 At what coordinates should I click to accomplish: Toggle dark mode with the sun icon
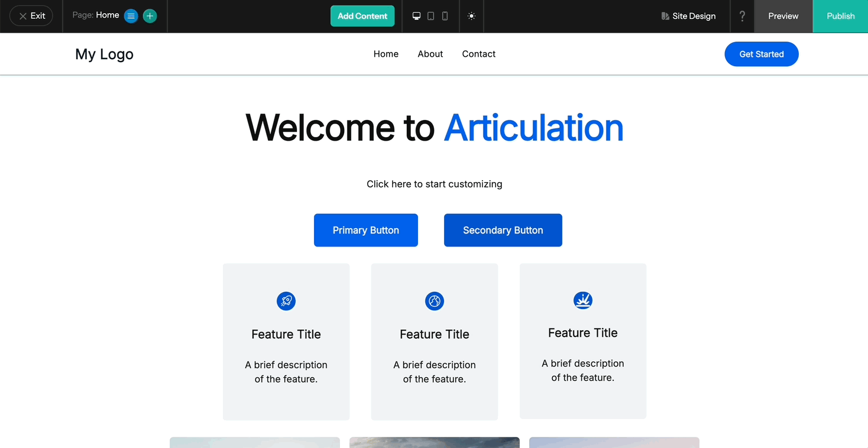471,16
